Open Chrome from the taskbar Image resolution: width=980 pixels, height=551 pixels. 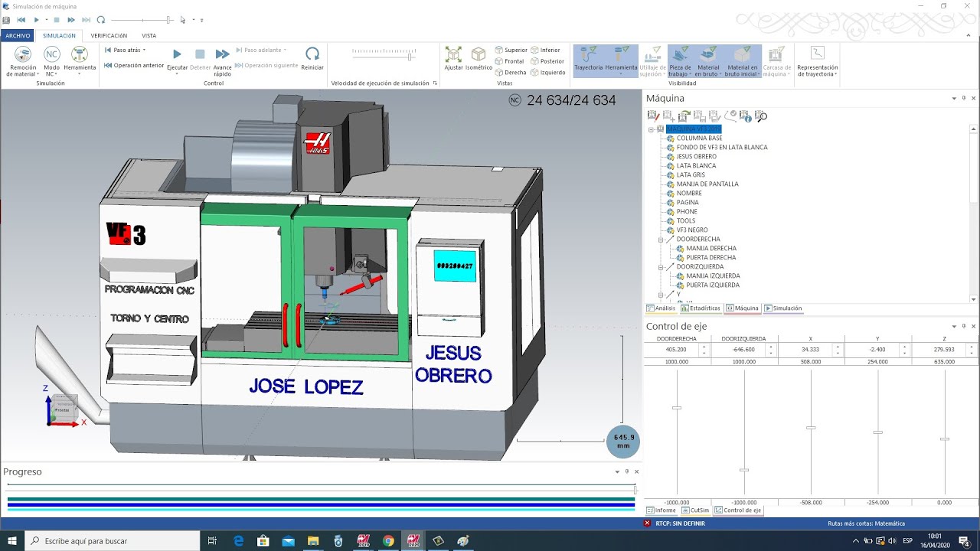[x=388, y=541]
